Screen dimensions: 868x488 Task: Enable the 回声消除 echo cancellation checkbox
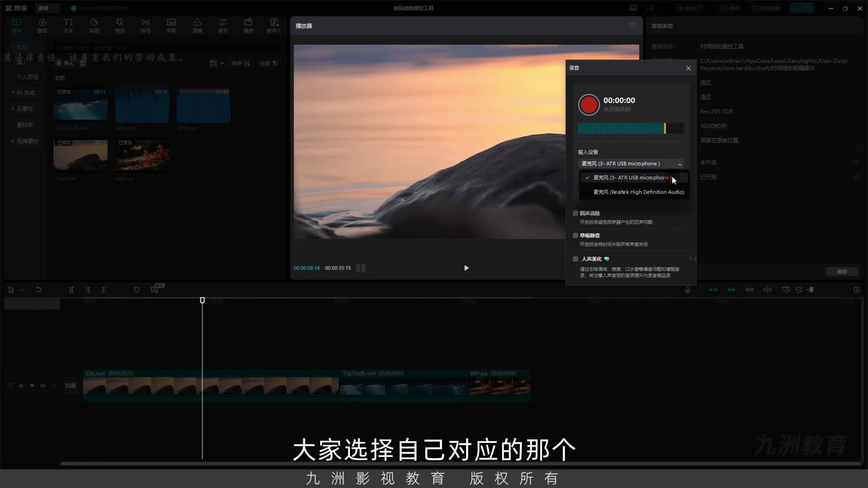click(575, 213)
